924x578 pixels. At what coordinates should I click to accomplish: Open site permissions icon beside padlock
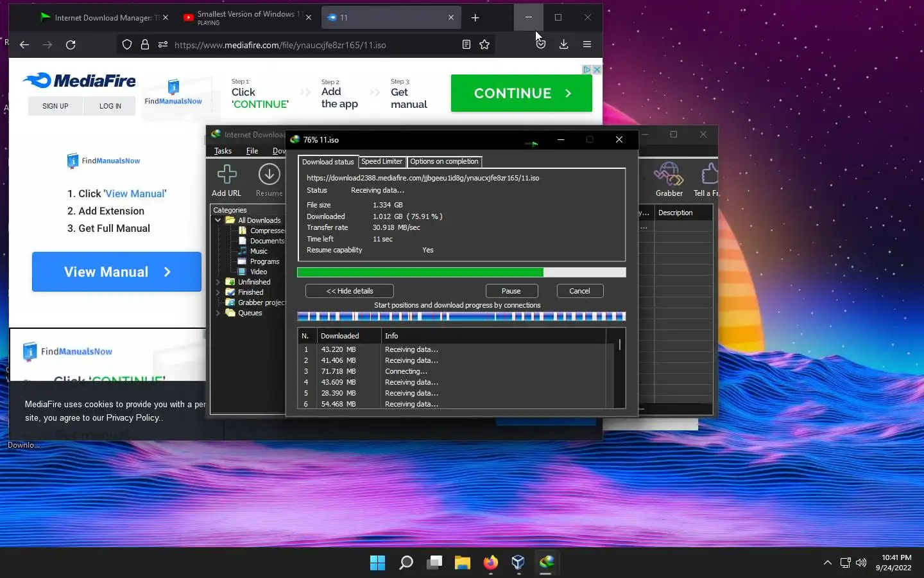tap(163, 44)
